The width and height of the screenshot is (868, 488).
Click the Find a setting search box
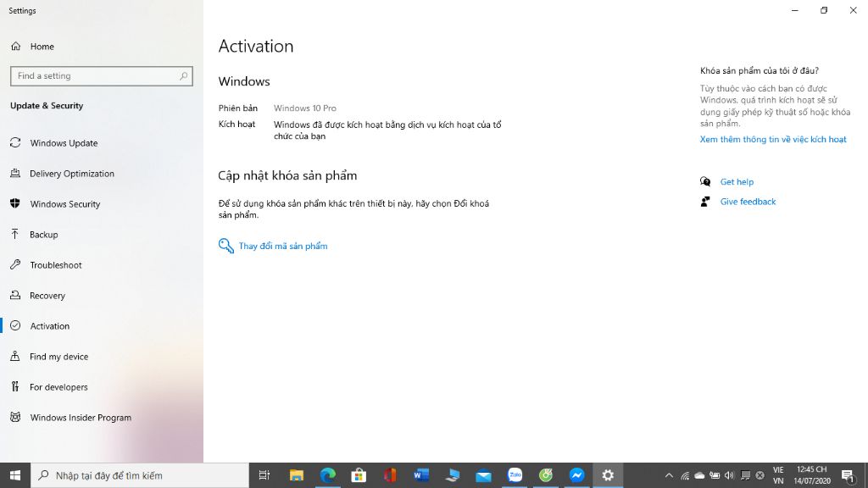tap(102, 75)
